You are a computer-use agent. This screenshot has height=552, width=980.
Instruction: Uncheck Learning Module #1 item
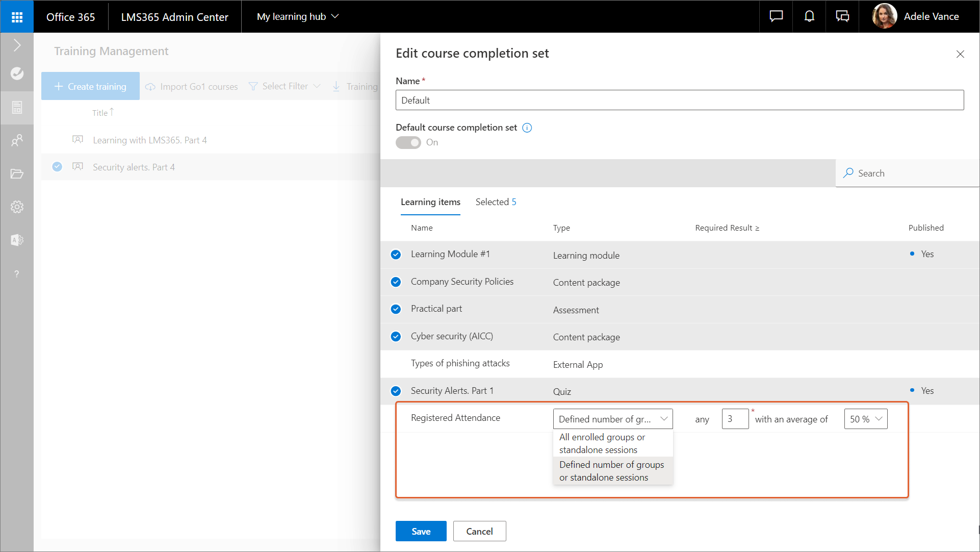pyautogui.click(x=396, y=255)
